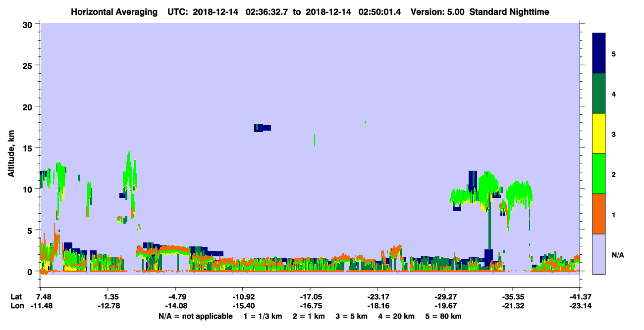Click the longitude value '-23.14'

(x=580, y=306)
